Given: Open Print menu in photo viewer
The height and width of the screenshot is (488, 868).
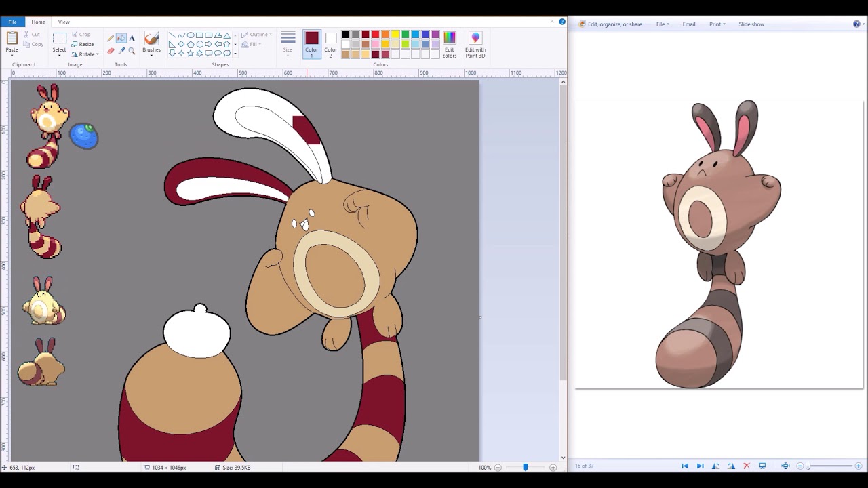Looking at the screenshot, I should click(x=717, y=24).
